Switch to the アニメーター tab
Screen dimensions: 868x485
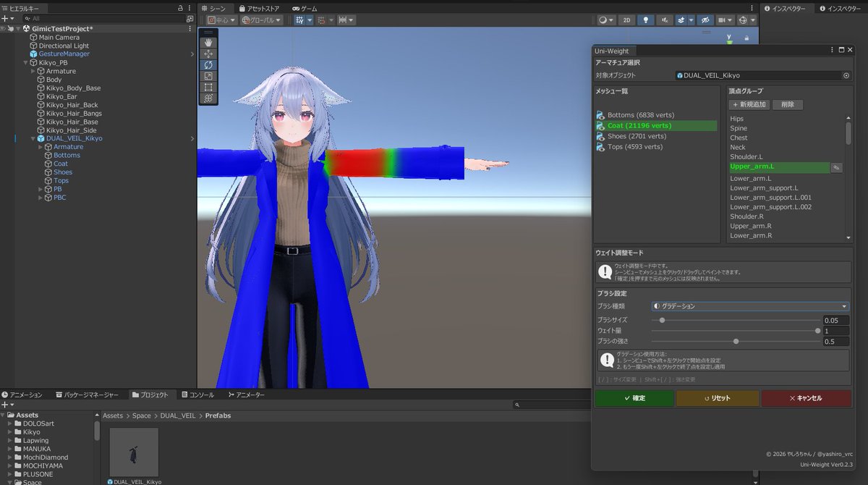tap(247, 395)
